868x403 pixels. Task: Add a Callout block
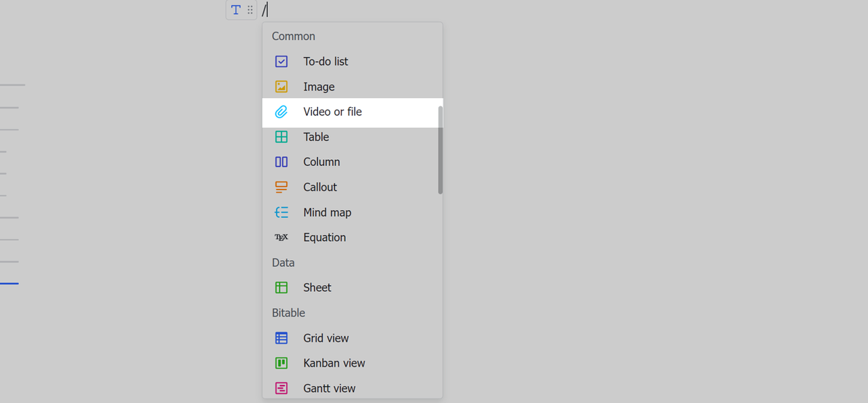click(x=320, y=187)
